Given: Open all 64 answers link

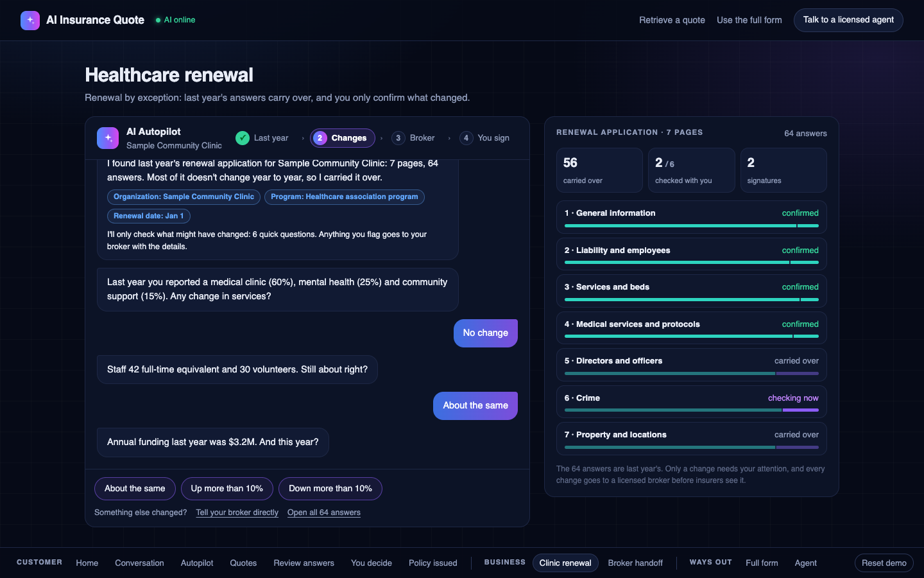Looking at the screenshot, I should tap(324, 512).
